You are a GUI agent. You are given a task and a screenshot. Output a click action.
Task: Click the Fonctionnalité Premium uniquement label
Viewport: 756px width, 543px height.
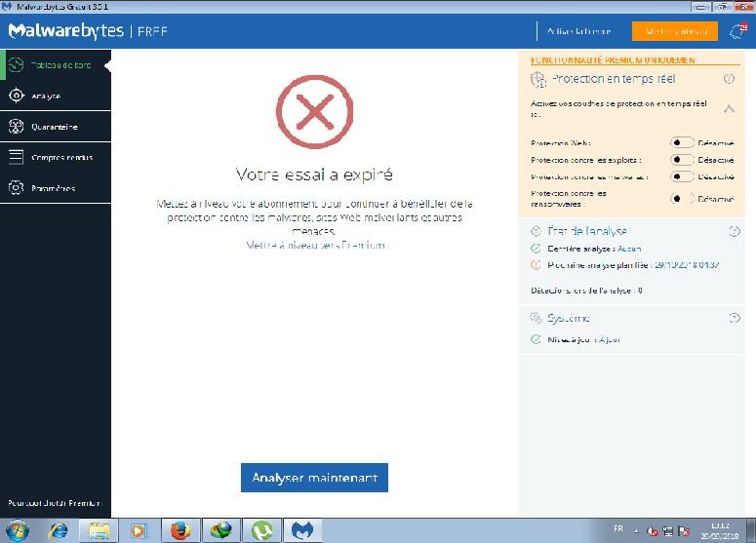(x=613, y=60)
